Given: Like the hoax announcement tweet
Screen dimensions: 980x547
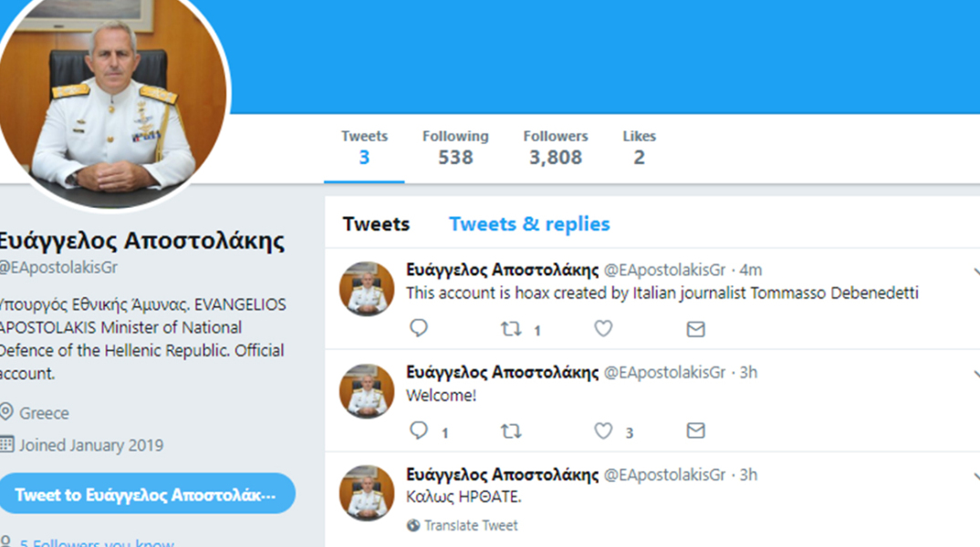Looking at the screenshot, I should 602,328.
